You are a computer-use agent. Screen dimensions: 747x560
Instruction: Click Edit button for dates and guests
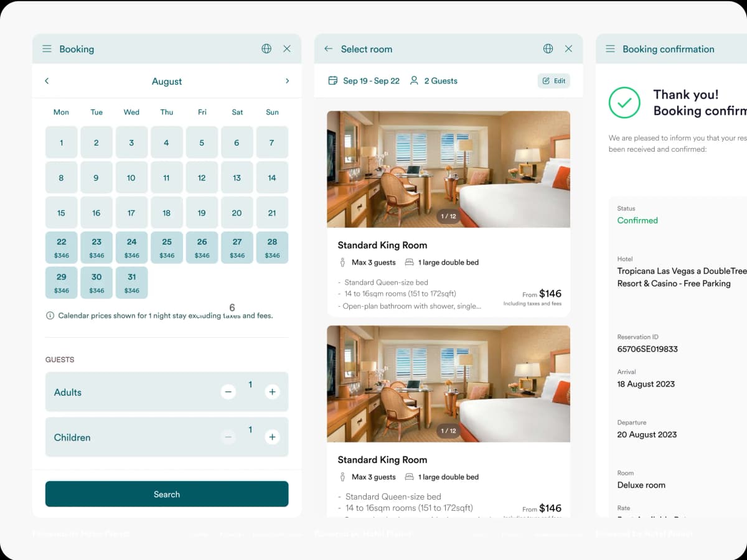click(x=553, y=81)
